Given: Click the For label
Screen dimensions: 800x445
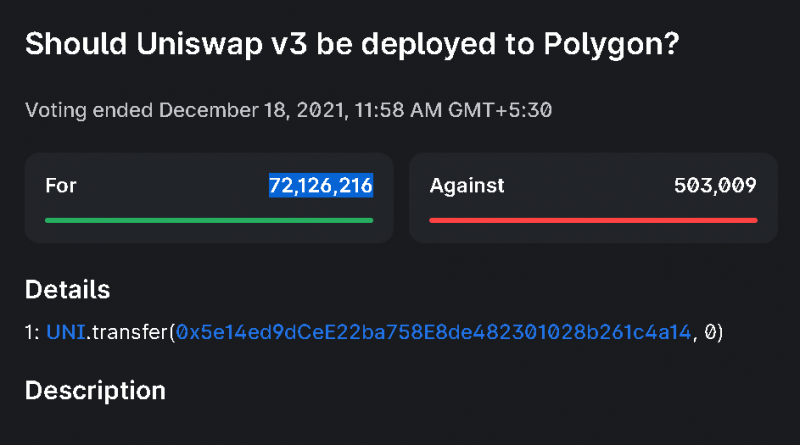Looking at the screenshot, I should point(61,185).
